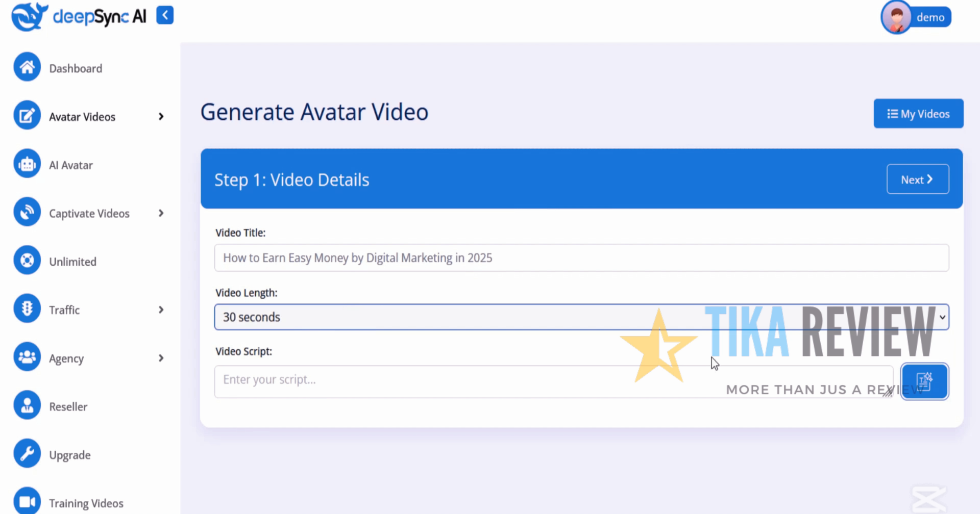The image size is (980, 514).
Task: Click the Reseller person icon
Action: (x=27, y=405)
